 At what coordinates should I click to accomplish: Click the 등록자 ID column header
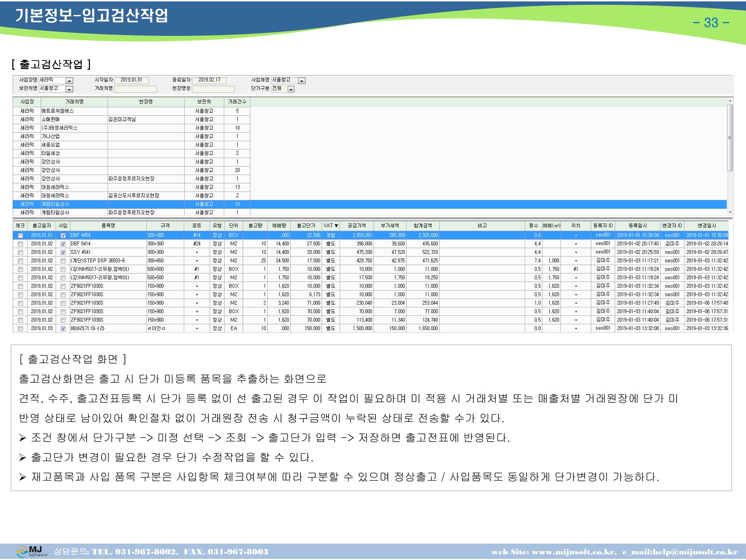coord(603,225)
